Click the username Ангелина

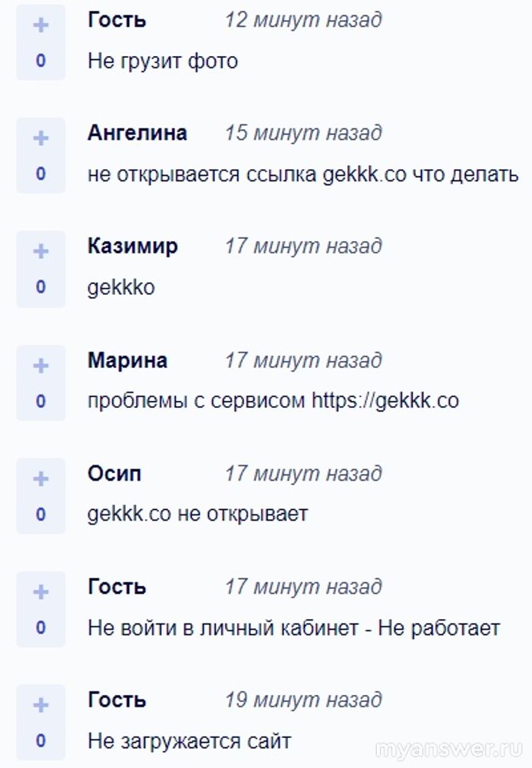(x=137, y=133)
